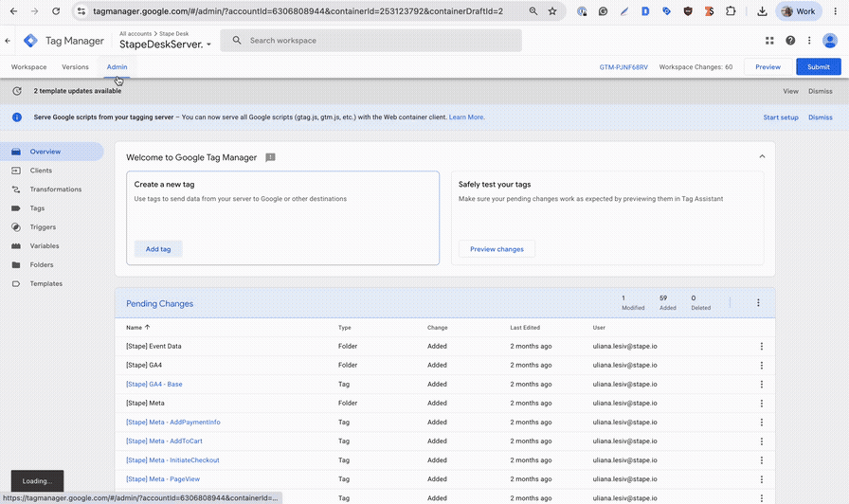Switch to the Versions tab
849x504 pixels.
(75, 67)
